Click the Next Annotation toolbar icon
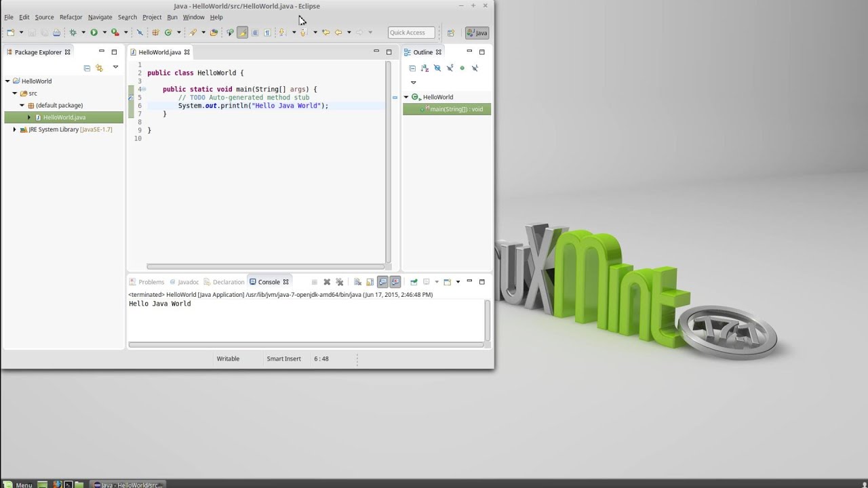The image size is (868, 488). tap(281, 33)
